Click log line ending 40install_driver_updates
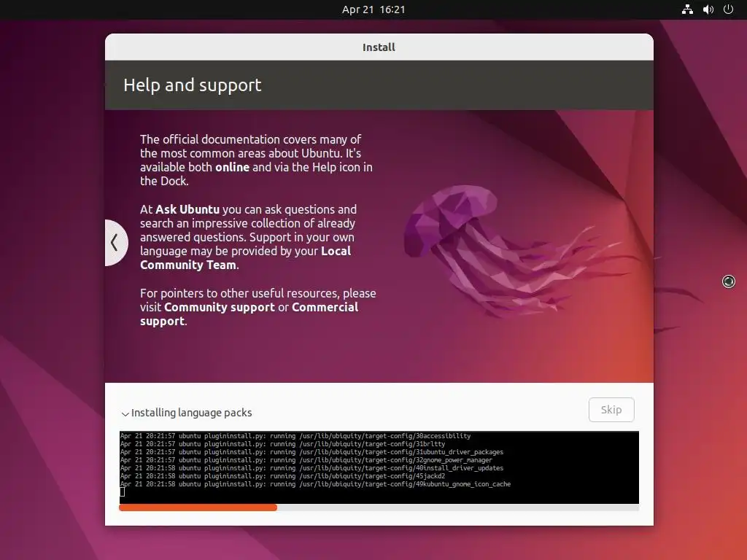This screenshot has height=560, width=747. click(311, 468)
